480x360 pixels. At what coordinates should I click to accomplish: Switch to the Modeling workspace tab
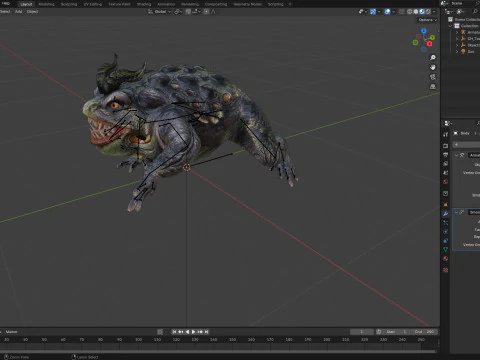click(46, 4)
